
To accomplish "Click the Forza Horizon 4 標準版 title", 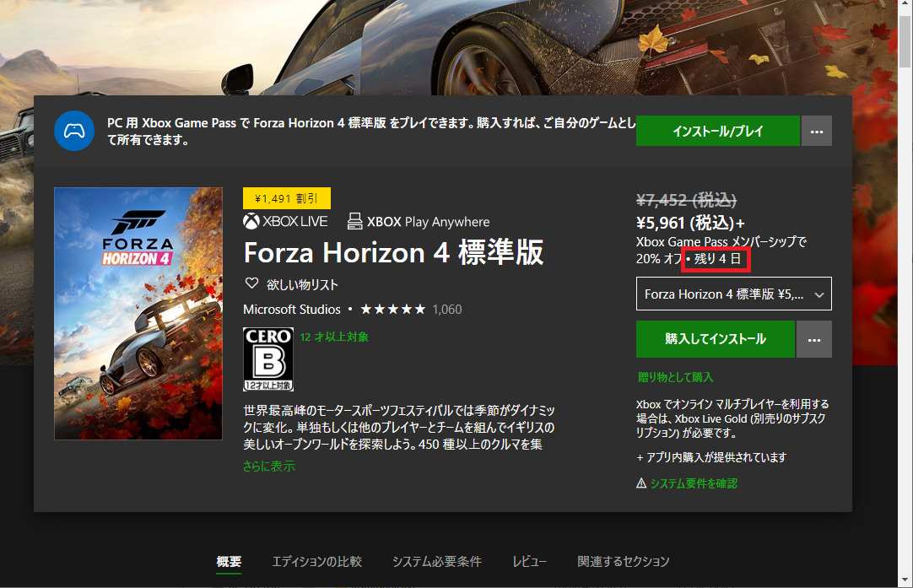I will [x=393, y=253].
